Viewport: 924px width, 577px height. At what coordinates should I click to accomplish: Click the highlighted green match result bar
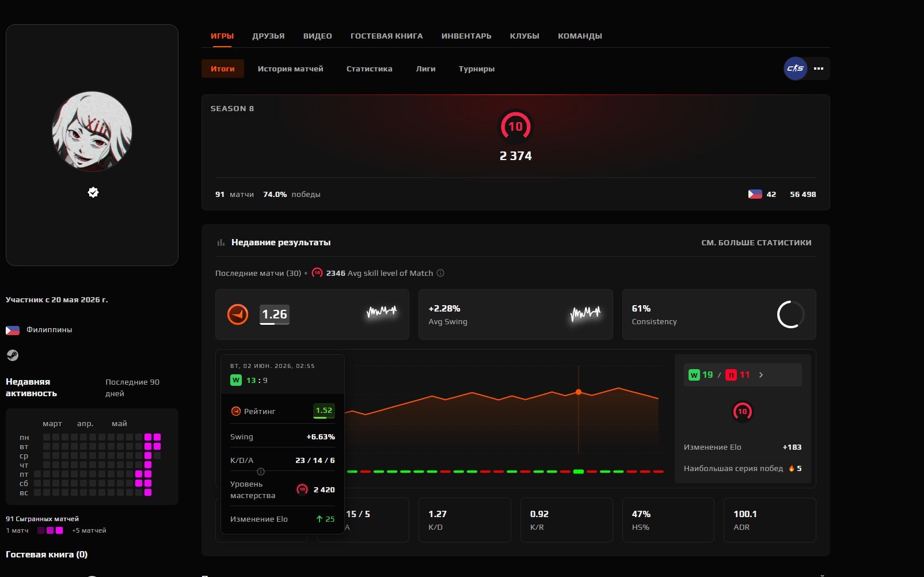[579, 472]
